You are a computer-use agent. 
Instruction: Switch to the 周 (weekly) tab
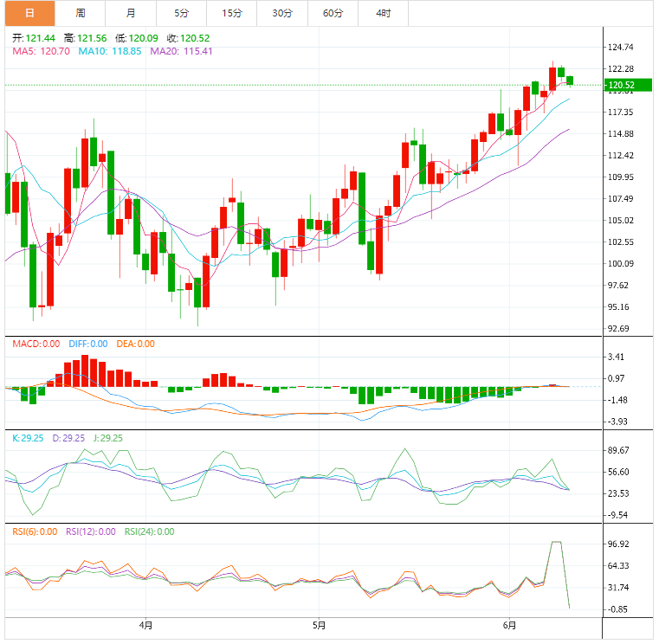click(x=80, y=13)
